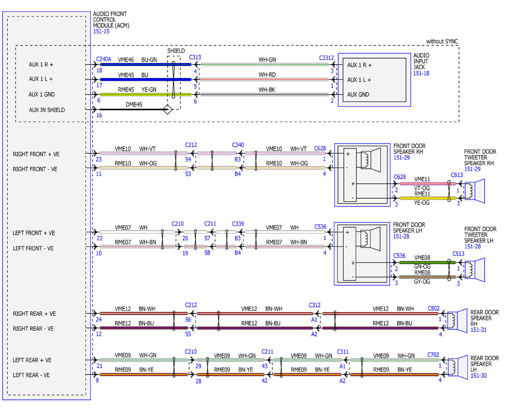Click the 'RIGHT FRONT + VE' label
532x411 pixels.
coord(36,154)
